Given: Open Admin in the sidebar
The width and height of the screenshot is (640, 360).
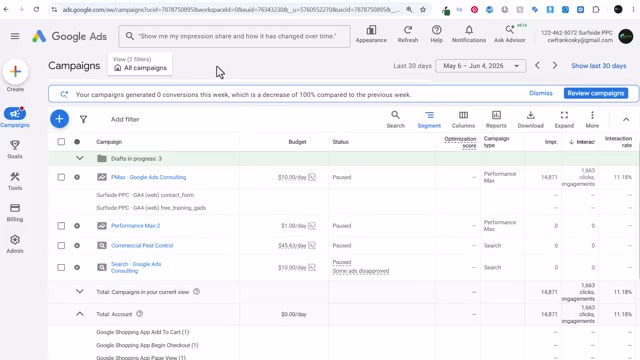Looking at the screenshot, I should [15, 244].
